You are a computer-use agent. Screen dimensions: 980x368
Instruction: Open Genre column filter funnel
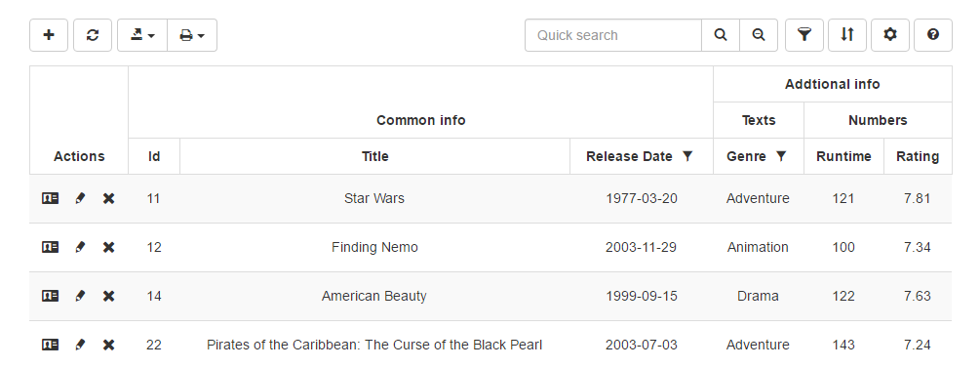coord(781,156)
